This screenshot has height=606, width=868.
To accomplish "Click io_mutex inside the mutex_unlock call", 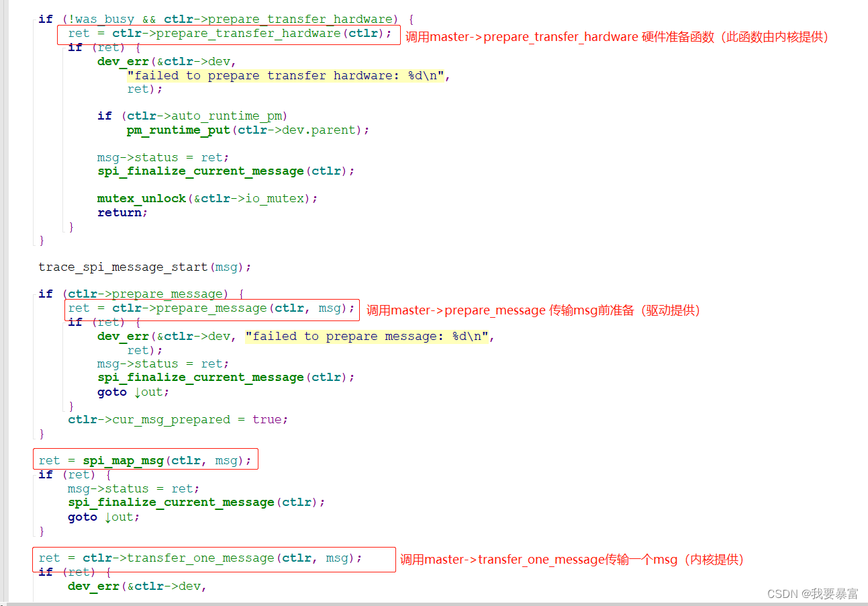I will click(275, 198).
